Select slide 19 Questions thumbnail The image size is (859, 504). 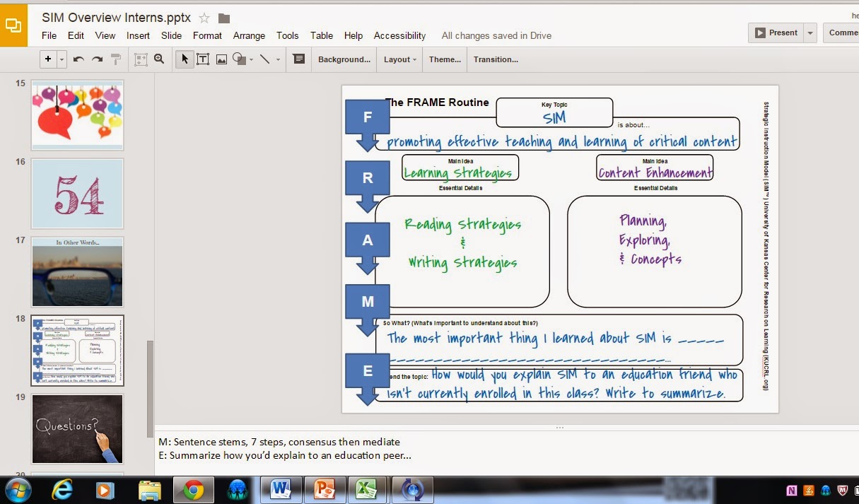pyautogui.click(x=77, y=428)
